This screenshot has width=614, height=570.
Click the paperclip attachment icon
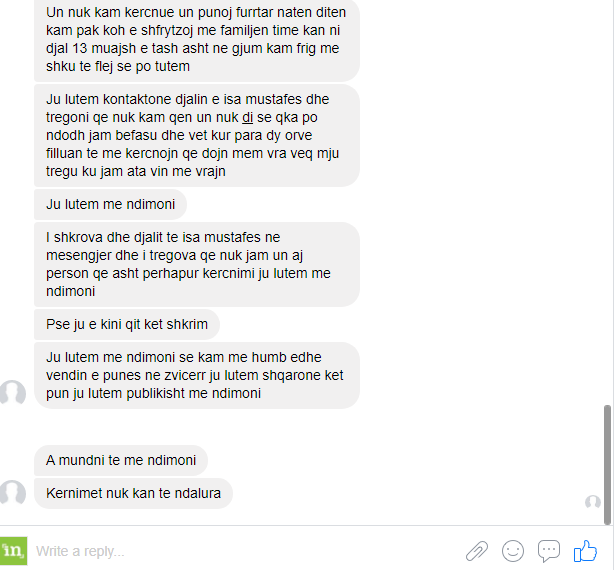pyautogui.click(x=477, y=551)
